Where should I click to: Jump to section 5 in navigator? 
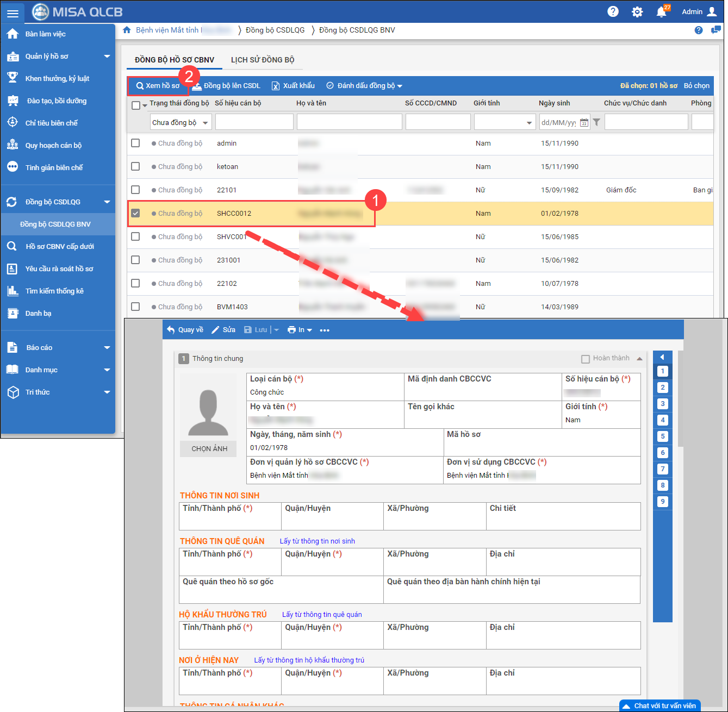(x=662, y=436)
